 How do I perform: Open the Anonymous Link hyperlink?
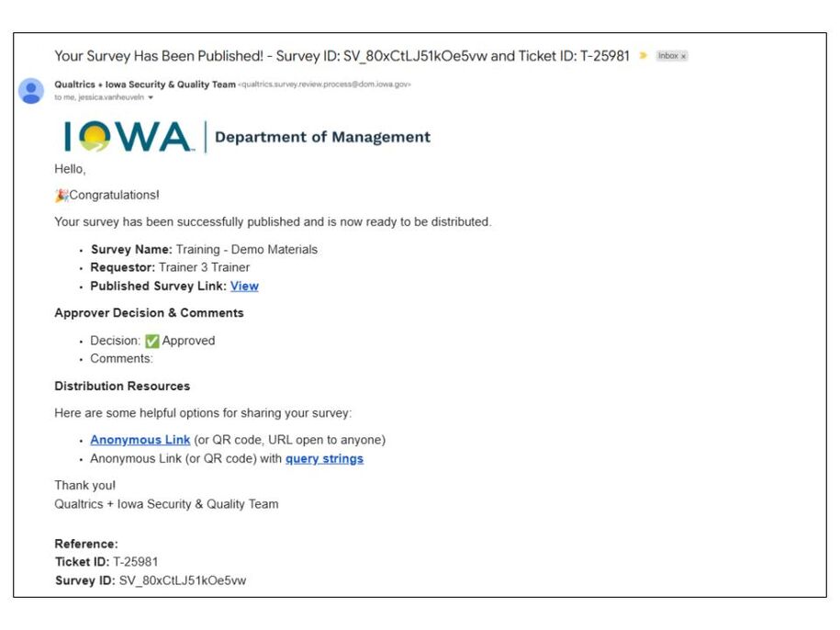point(140,440)
